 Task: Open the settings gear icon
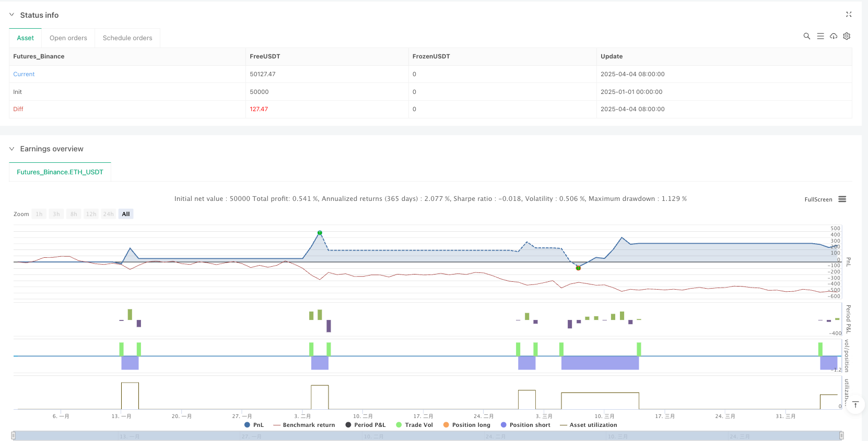click(x=847, y=36)
